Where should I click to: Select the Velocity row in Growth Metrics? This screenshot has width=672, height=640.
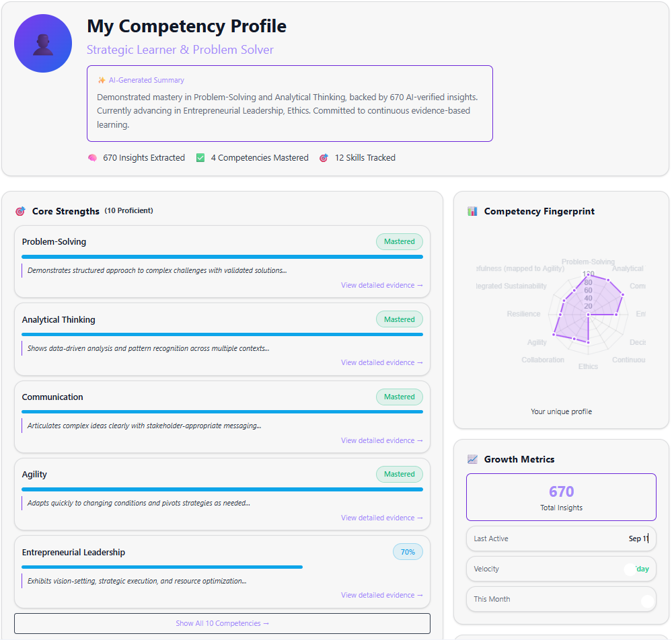click(561, 568)
